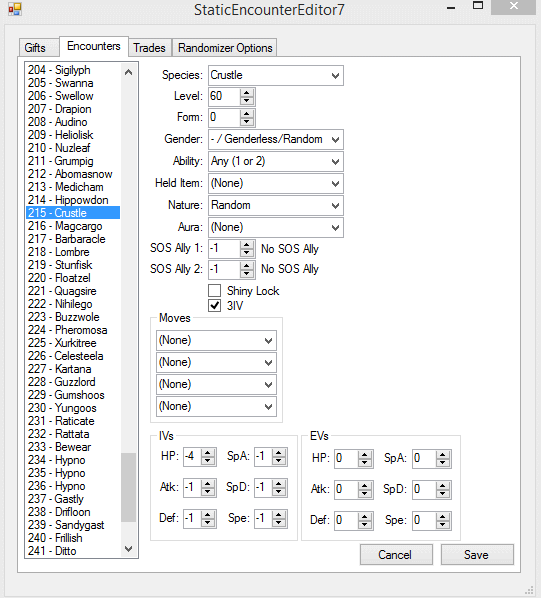Screen dimensions: 541x598
Task: Open the Species dropdown showing Crustle
Action: [276, 76]
